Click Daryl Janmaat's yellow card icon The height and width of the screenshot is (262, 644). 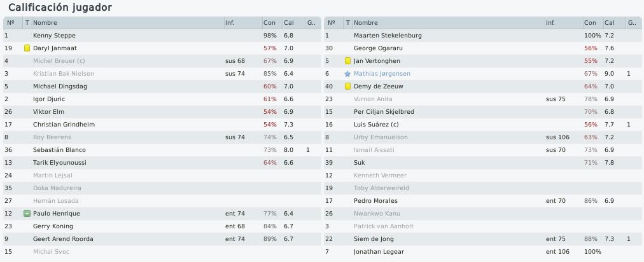pyautogui.click(x=27, y=48)
